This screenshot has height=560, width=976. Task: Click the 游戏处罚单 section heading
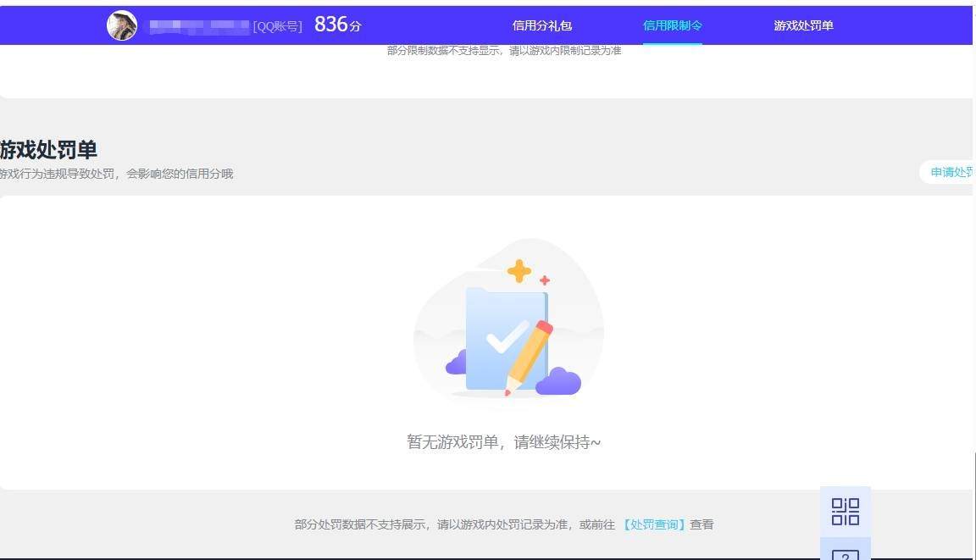(x=48, y=150)
